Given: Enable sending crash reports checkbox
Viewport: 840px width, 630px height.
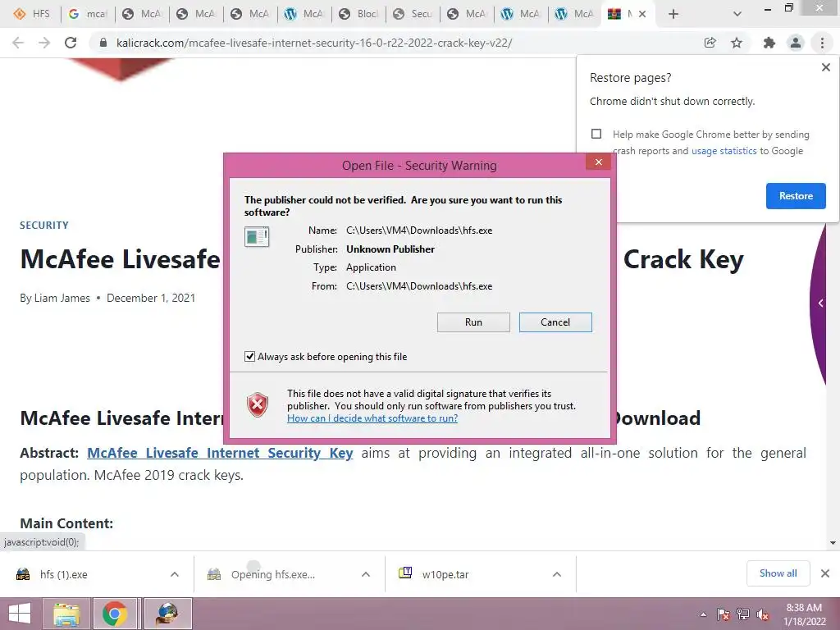Looking at the screenshot, I should pos(596,134).
